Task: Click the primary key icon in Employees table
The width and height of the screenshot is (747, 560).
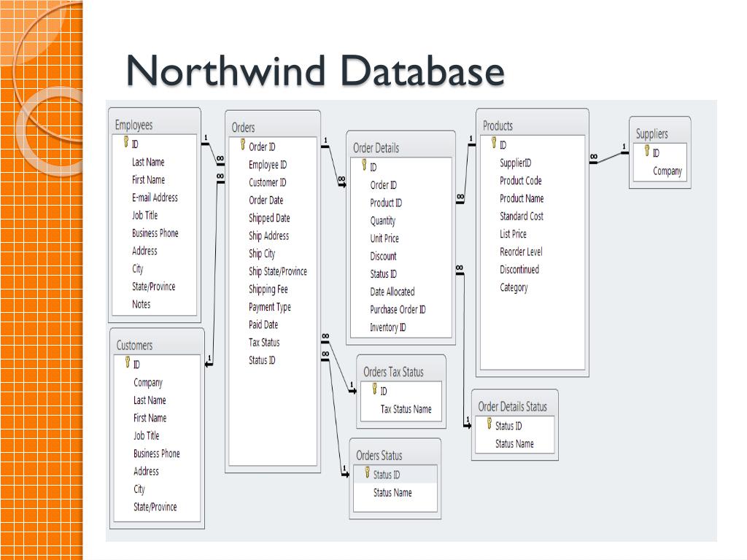Action: click(x=126, y=142)
